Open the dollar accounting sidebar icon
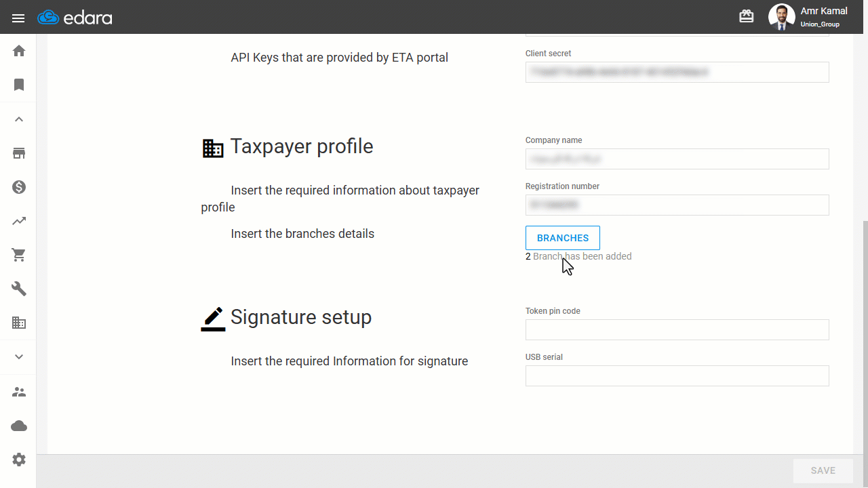Viewport: 868px width, 488px height. [x=19, y=187]
